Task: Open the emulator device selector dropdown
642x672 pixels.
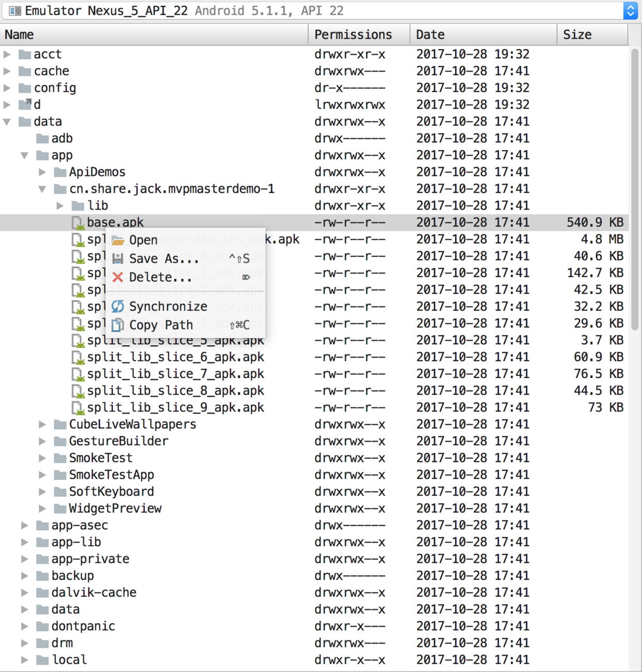Action: tap(630, 10)
